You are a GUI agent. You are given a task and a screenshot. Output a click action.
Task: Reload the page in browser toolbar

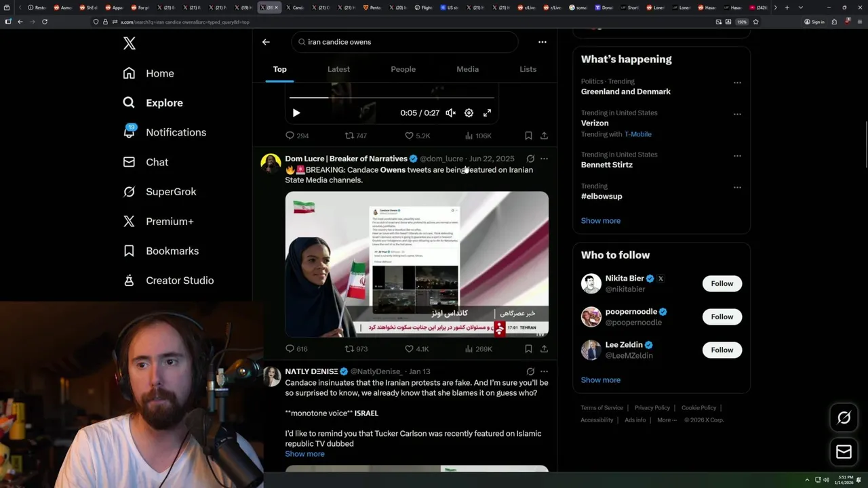(x=45, y=22)
